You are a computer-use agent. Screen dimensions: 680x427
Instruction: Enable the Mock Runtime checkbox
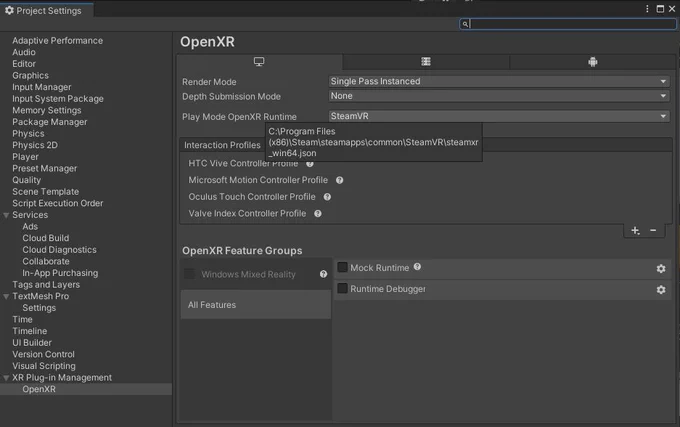(x=343, y=267)
